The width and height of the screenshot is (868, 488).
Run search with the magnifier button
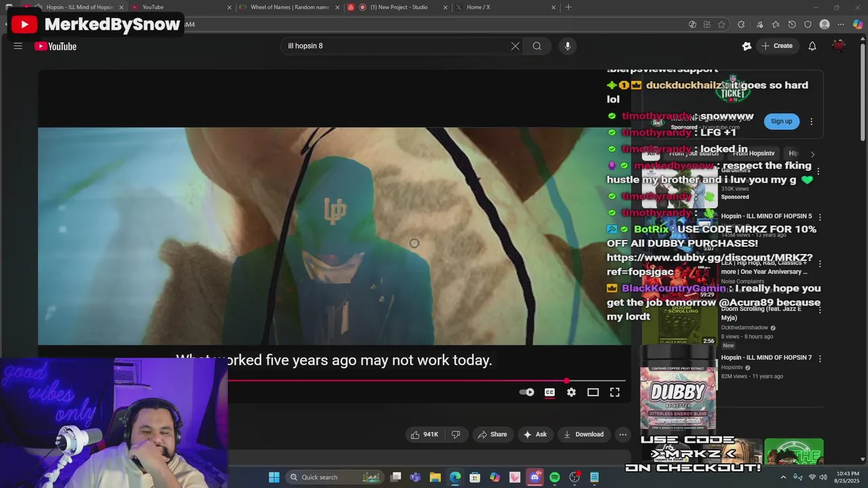click(537, 46)
